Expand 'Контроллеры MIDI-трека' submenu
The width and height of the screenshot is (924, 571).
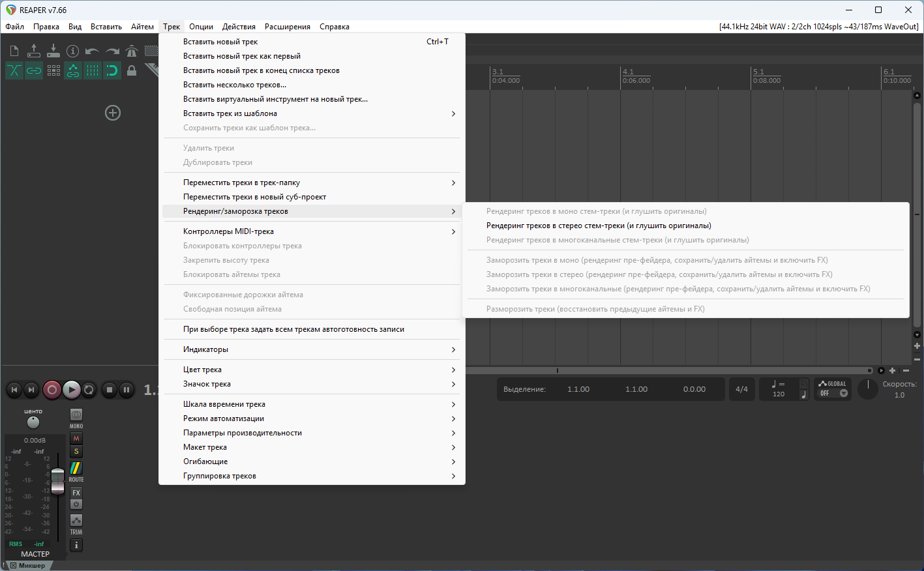[312, 231]
